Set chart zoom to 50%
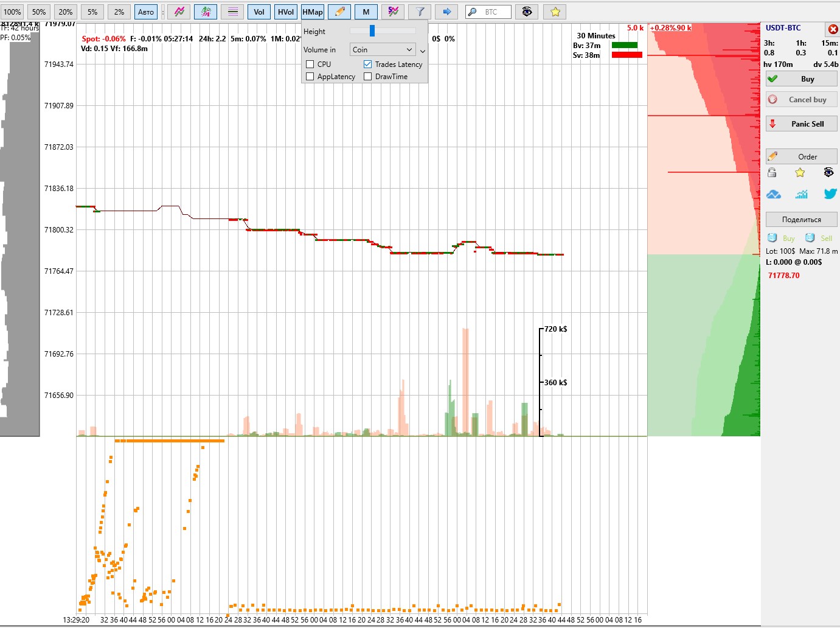Screen dimensions: 840x628 [39, 12]
